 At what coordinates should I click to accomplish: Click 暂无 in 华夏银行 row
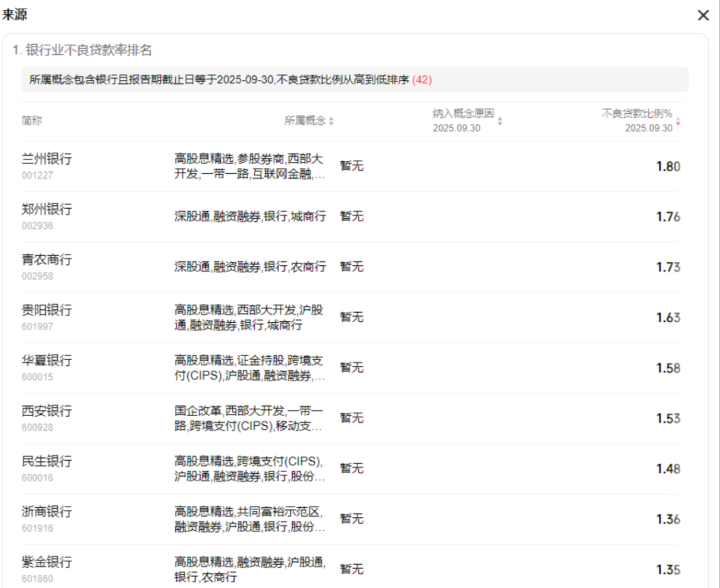352,368
